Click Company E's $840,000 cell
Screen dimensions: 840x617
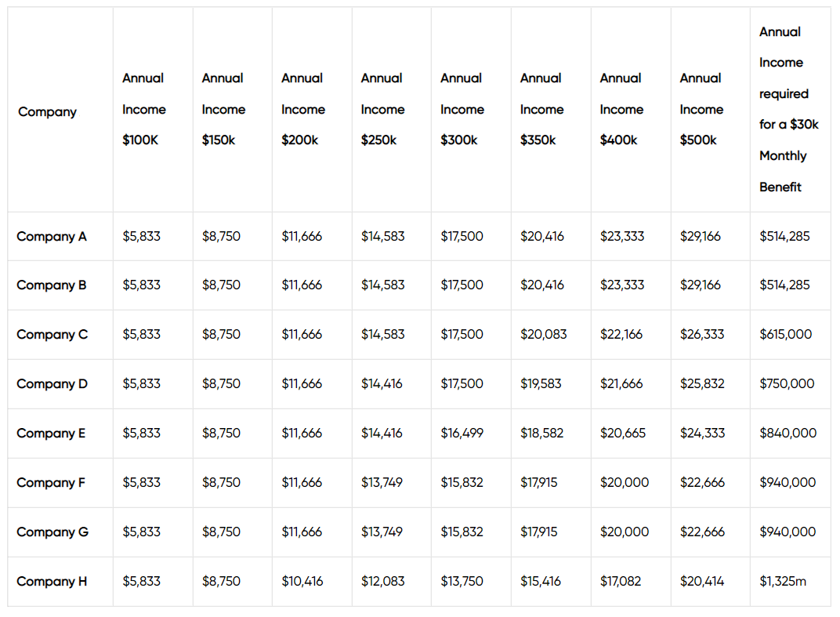pyautogui.click(x=787, y=433)
